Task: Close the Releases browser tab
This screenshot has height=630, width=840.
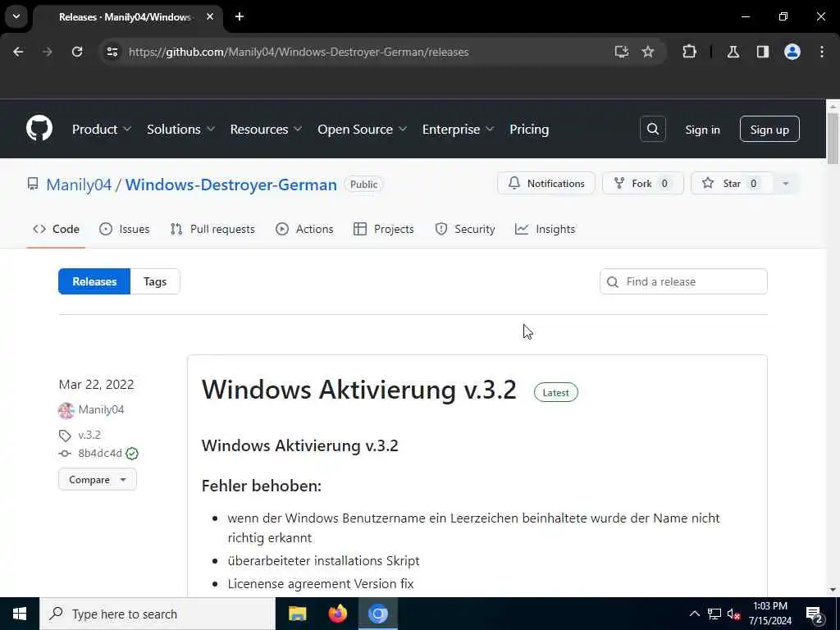Action: tap(210, 16)
